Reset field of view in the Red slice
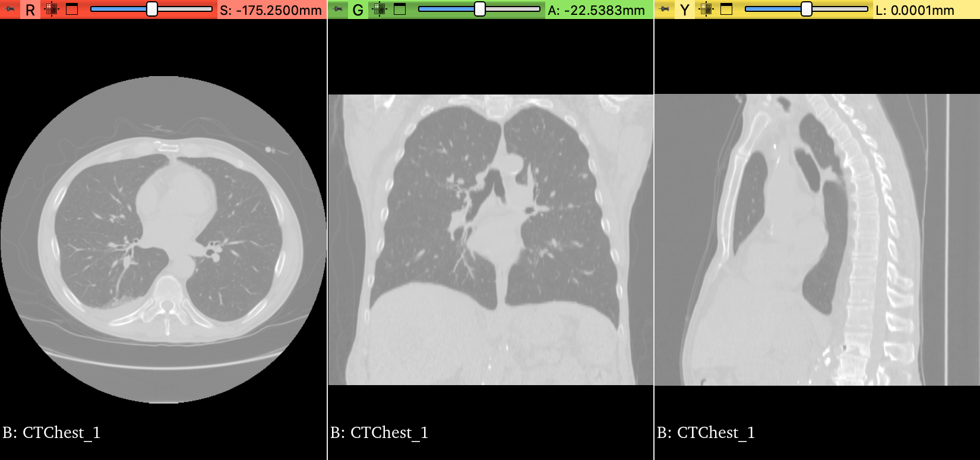Image resolution: width=980 pixels, height=460 pixels. [x=52, y=10]
